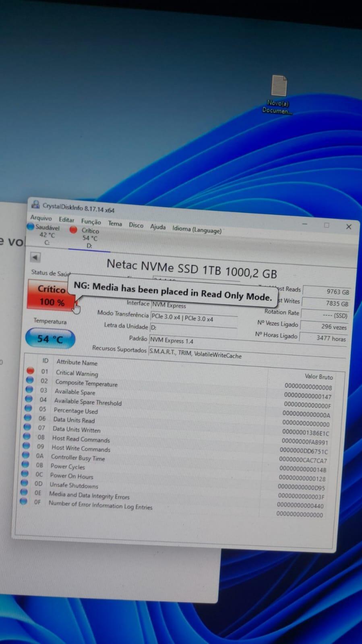
Task: Click the red Crítico status circle icon
Action: 73,230
